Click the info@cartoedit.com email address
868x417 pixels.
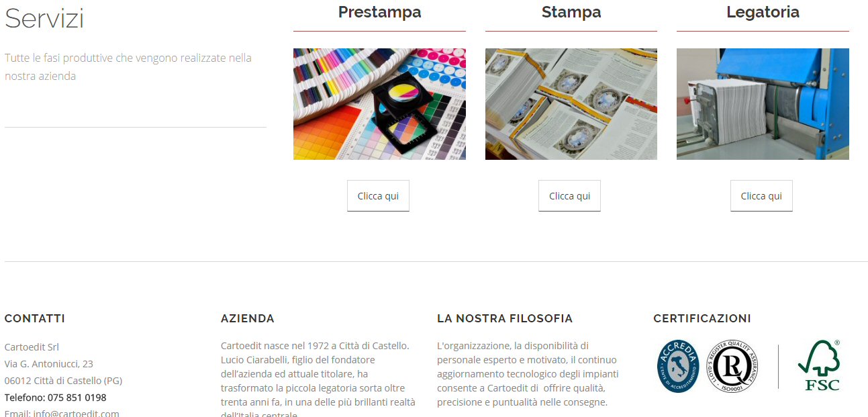click(77, 414)
